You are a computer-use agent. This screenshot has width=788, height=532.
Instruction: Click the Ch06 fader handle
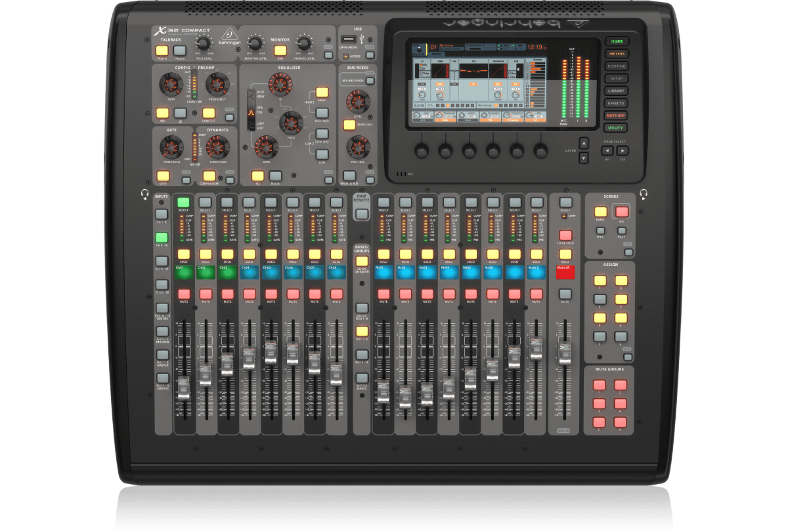point(292,353)
